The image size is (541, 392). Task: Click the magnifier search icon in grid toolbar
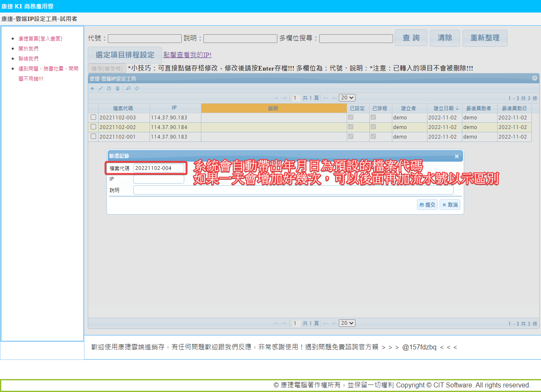pyautogui.click(x=128, y=89)
